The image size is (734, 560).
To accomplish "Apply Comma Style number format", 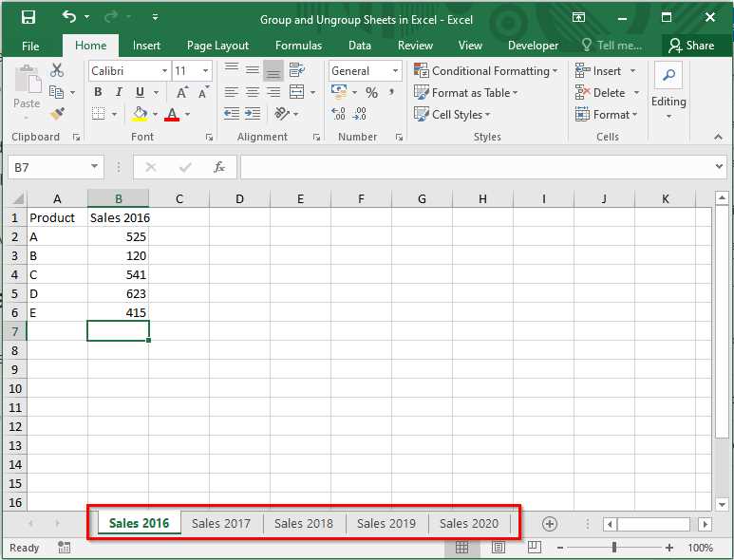I will pyautogui.click(x=391, y=92).
